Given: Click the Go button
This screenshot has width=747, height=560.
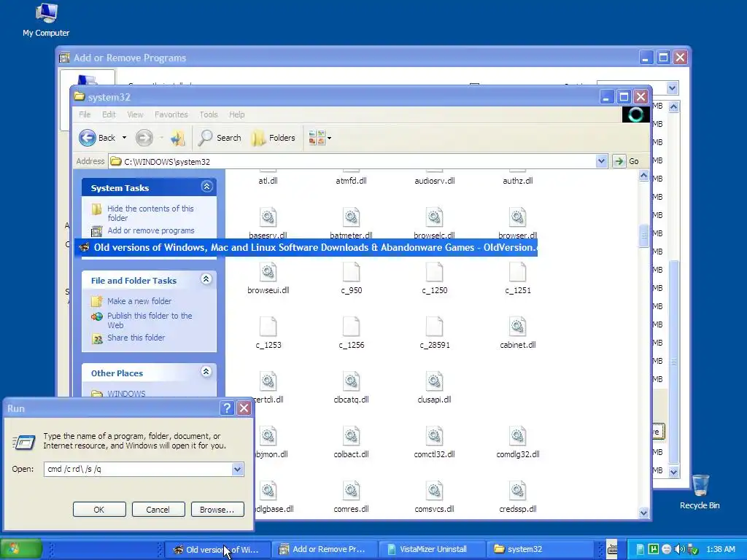Looking at the screenshot, I should point(626,161).
